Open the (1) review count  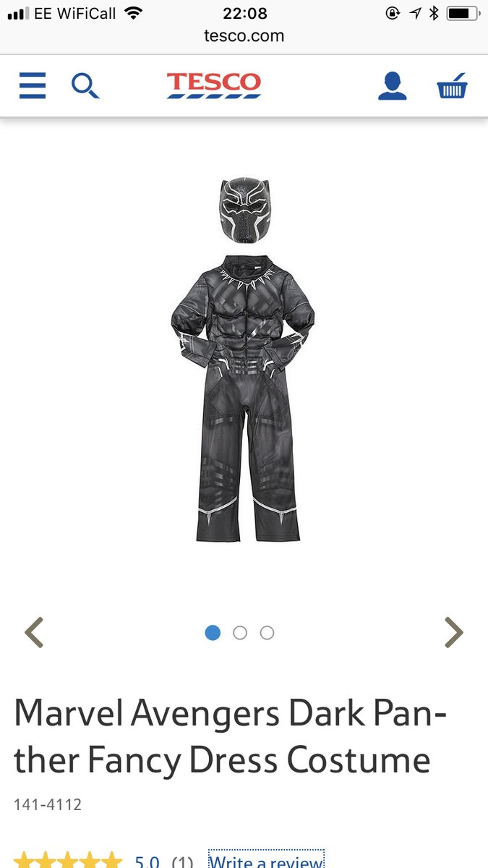click(182, 861)
